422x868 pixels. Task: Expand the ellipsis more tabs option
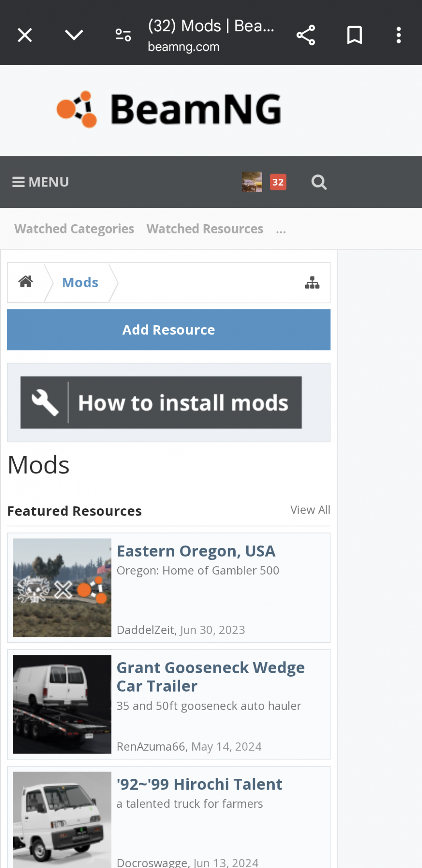pos(281,230)
